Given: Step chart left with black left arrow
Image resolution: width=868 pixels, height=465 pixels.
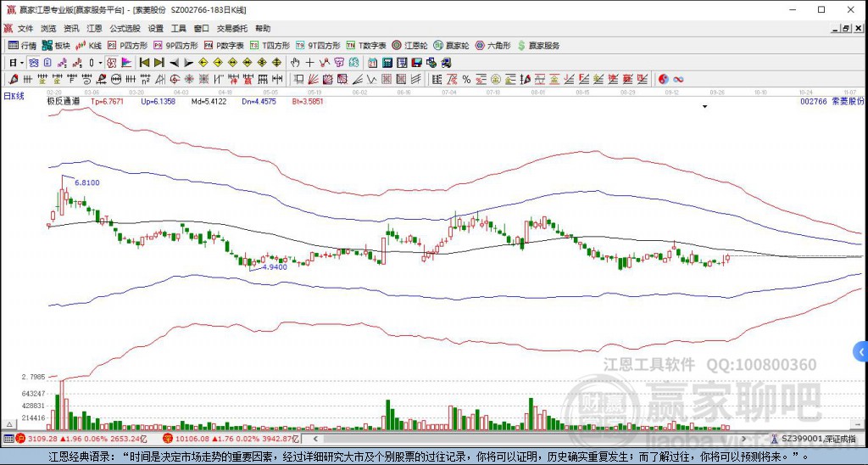Looking at the screenshot, I should 174,63.
